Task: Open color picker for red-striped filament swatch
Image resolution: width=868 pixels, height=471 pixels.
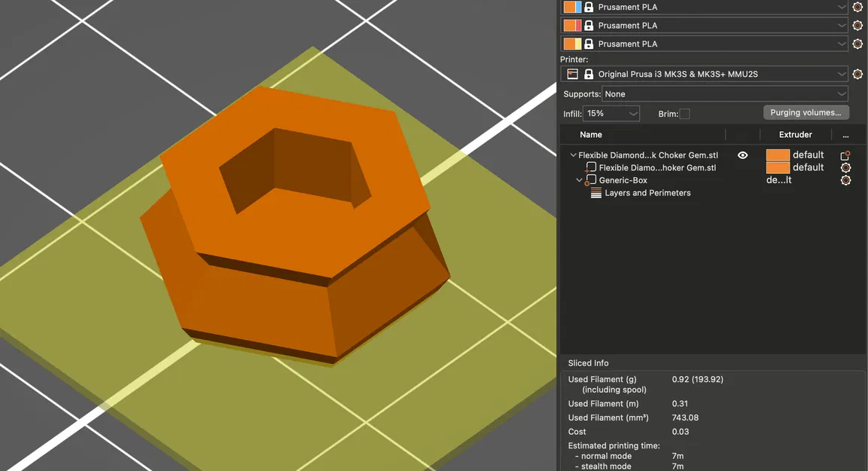Action: point(572,26)
